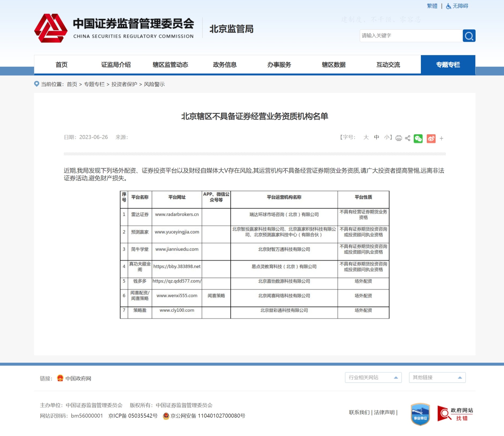The width and height of the screenshot is (504, 436).
Task: Click the table cell 雷达证券
Action: 140,214
